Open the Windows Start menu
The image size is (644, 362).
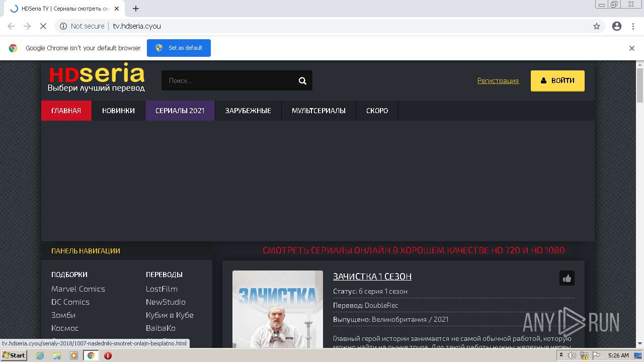pyautogui.click(x=14, y=355)
